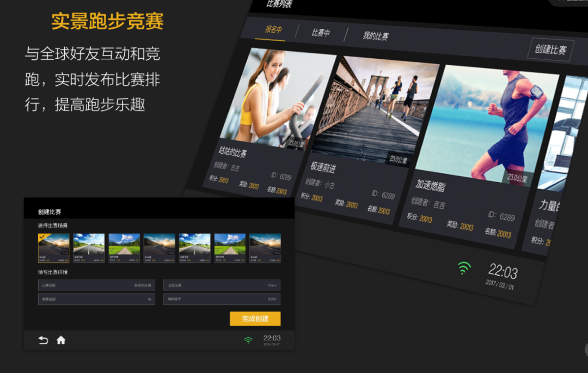Click 积分 value on the 咕咕的比赛 card
Image resolution: width=588 pixels, height=373 pixels.
[224, 181]
